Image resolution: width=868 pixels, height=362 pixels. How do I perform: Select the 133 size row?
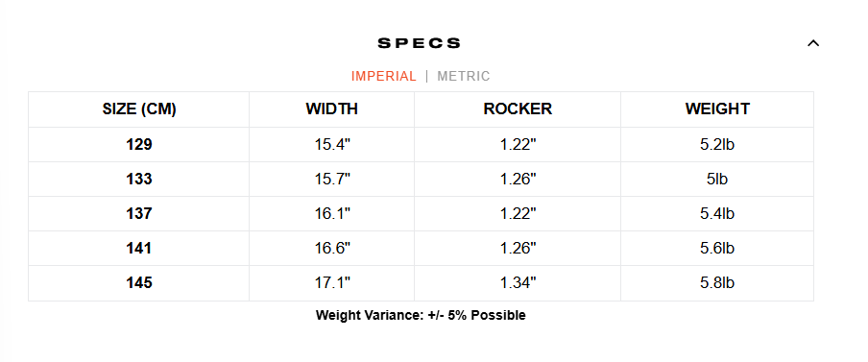pos(421,180)
